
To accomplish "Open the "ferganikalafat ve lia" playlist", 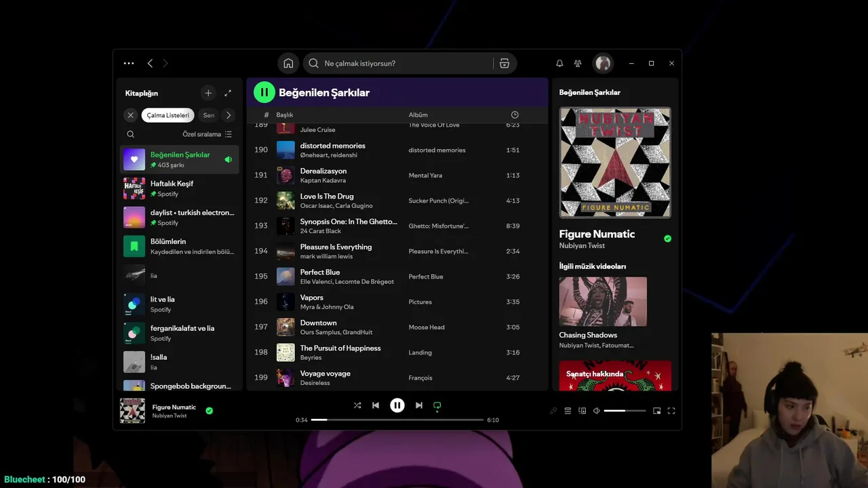I will click(180, 333).
